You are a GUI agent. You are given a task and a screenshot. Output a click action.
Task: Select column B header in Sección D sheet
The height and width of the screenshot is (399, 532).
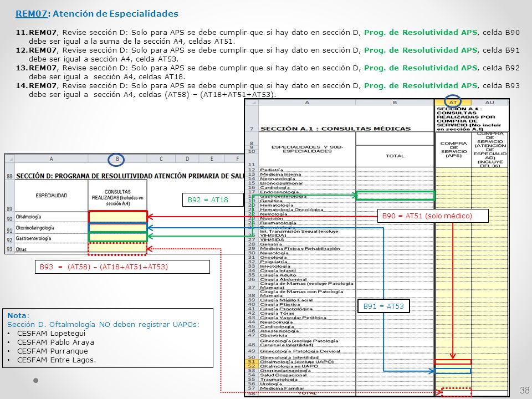117,159
